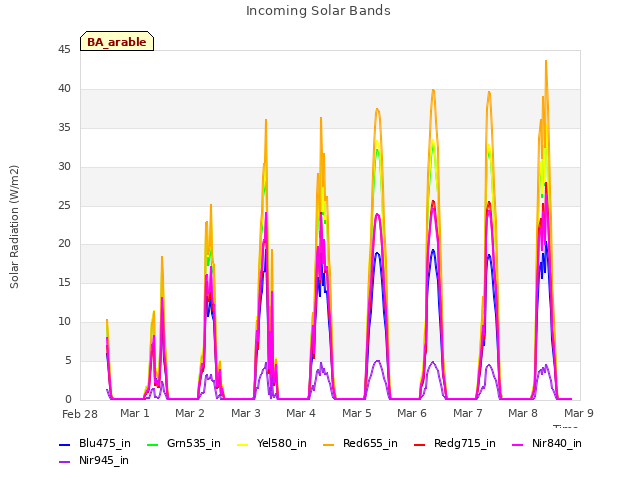640x480 pixels.
Task: Click the Mar 8 x-axis tick label
Action: tap(523, 413)
